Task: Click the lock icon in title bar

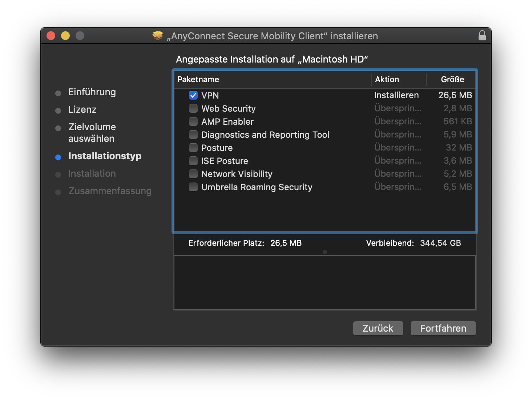Action: click(482, 36)
